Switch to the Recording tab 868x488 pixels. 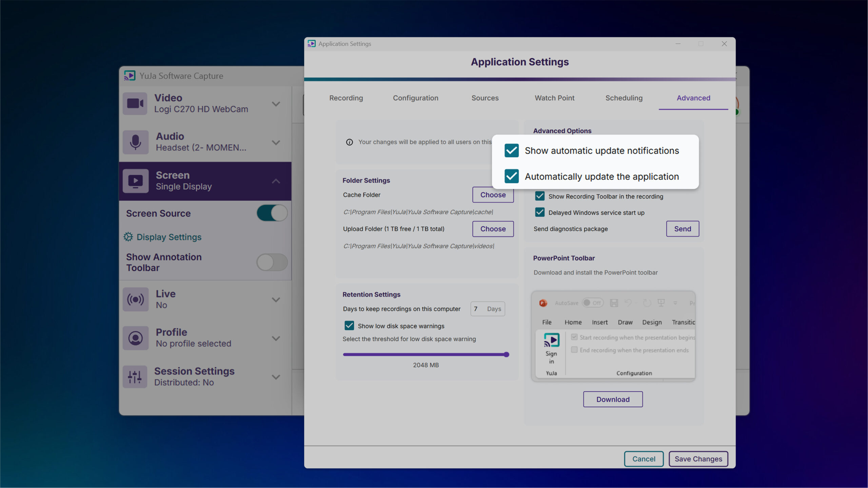[x=346, y=98]
